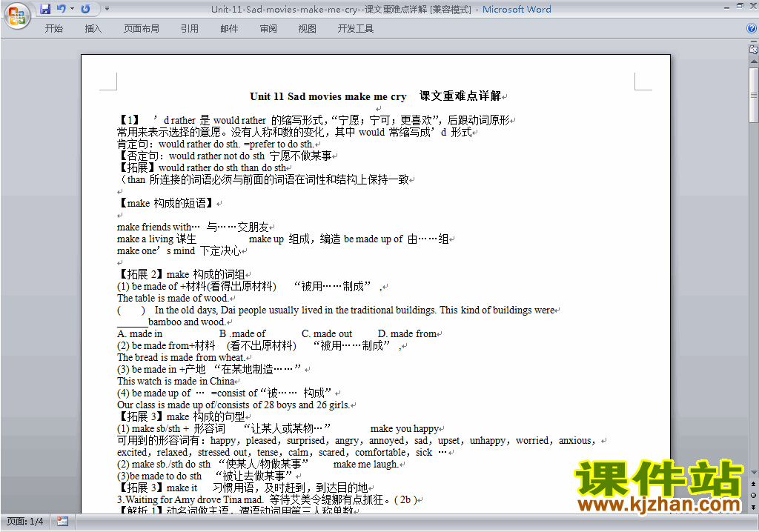Click the document title 'Unit 11 Sad movies make me cry'
759x532 pixels.
pos(328,96)
